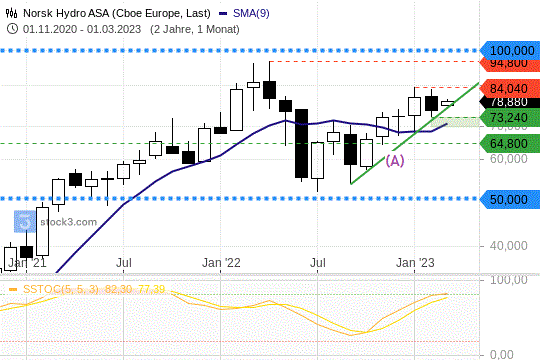The height and width of the screenshot is (360, 540).
Task: Click the dark blue SMA(9) color marker
Action: click(223, 14)
